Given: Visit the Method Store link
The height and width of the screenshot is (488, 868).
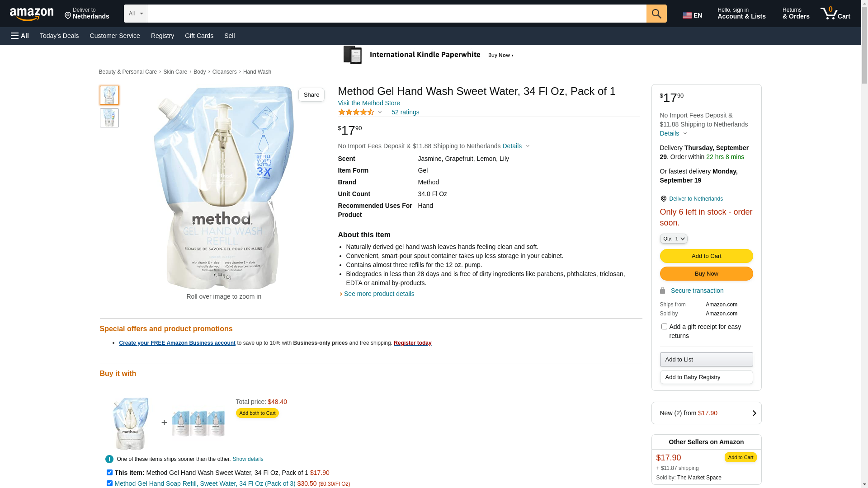Looking at the screenshot, I should [369, 103].
